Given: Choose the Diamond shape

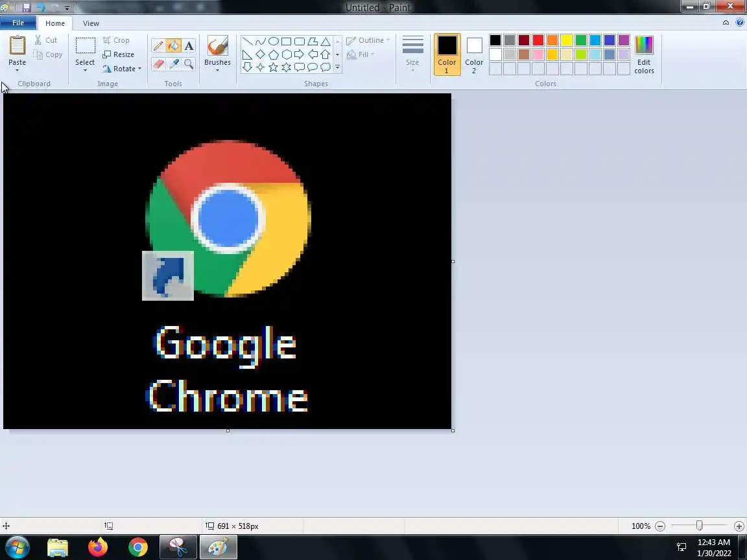Looking at the screenshot, I should (x=260, y=54).
